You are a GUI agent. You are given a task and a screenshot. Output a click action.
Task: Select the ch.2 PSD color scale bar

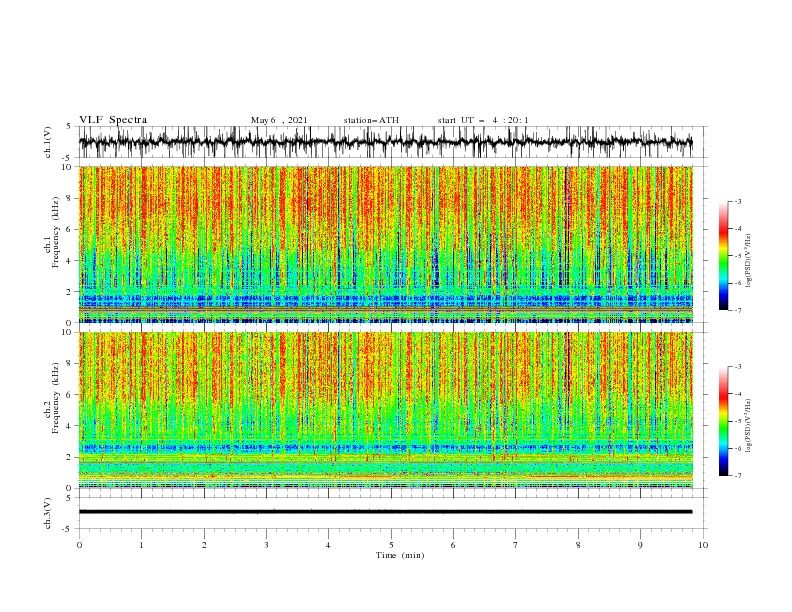click(723, 421)
